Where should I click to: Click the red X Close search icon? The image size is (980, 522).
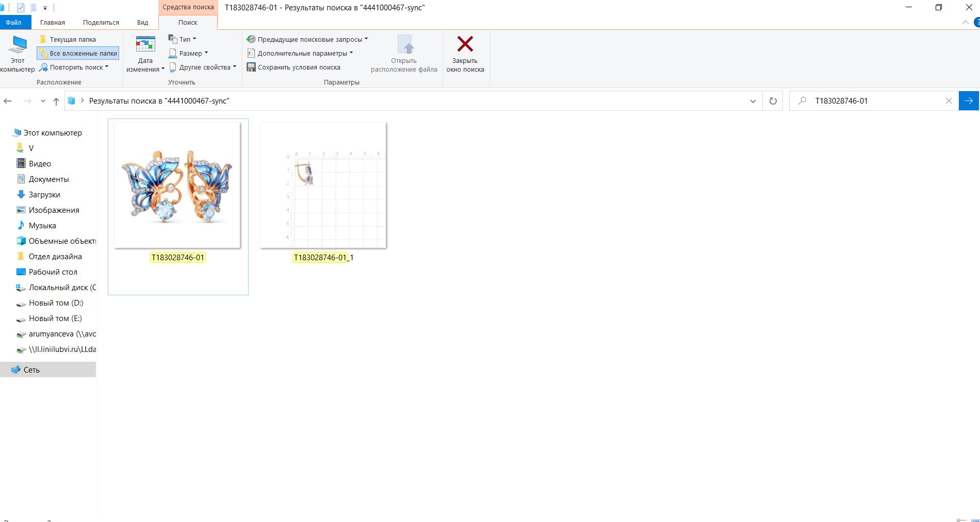[x=465, y=44]
